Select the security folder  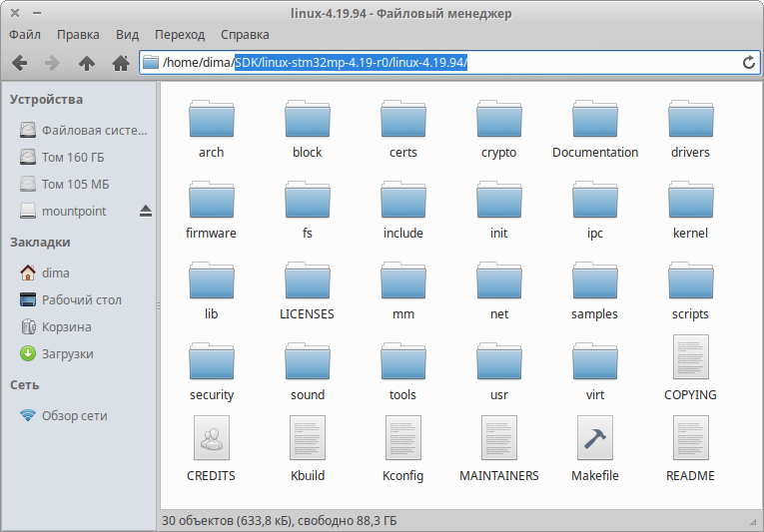[x=211, y=372]
